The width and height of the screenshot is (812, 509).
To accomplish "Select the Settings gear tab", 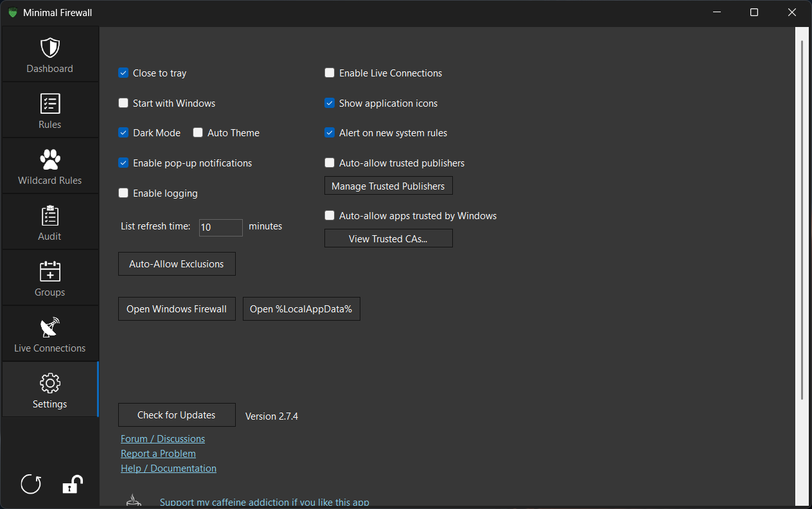I will tap(50, 389).
